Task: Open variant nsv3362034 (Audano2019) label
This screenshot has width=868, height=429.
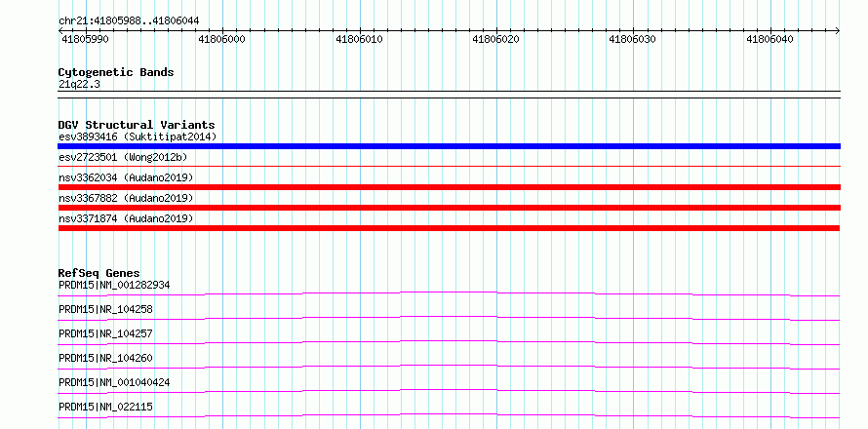Action: 126,177
